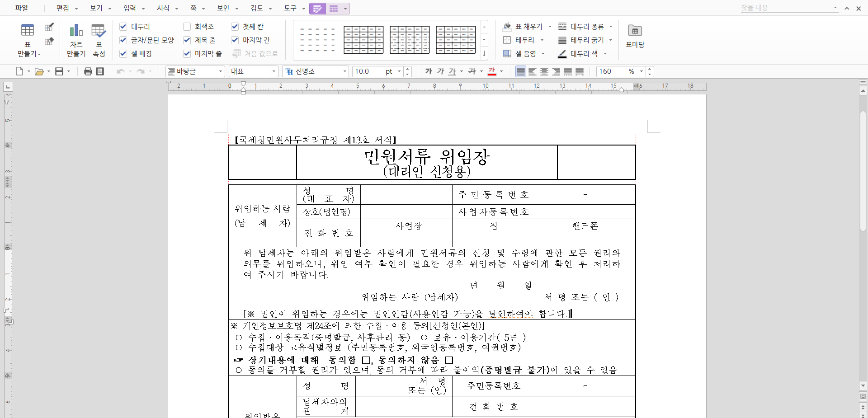Screen dimensions: 868x418
Task: Uncheck the 첫째 칸 checkbox
Action: (235, 27)
